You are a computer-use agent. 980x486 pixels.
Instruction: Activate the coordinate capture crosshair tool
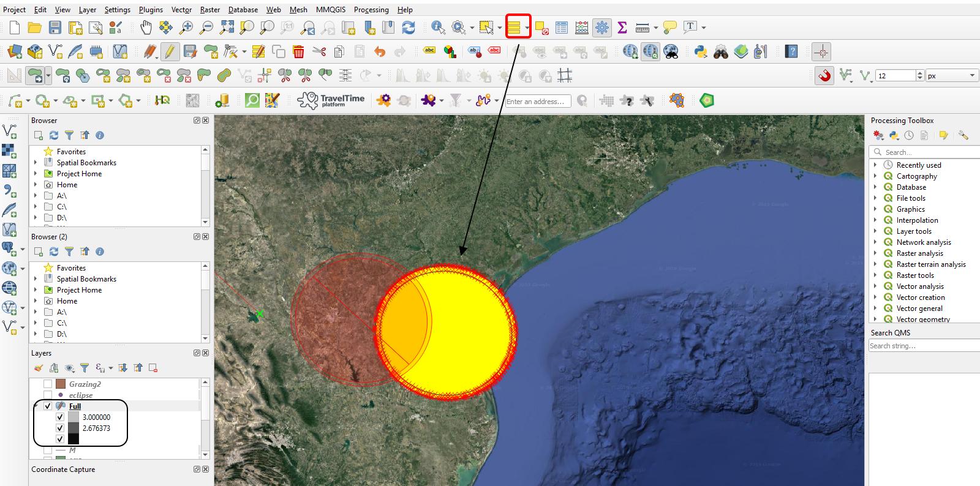click(821, 52)
